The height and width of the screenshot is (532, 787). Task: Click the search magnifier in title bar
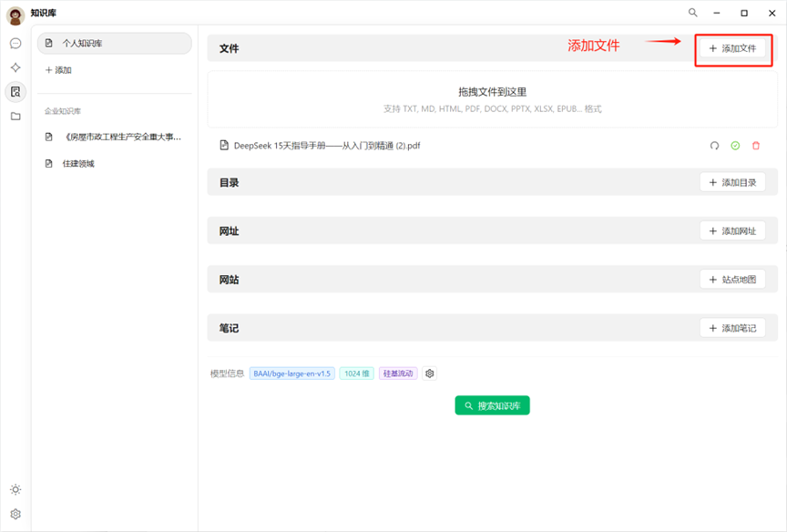[x=693, y=13]
